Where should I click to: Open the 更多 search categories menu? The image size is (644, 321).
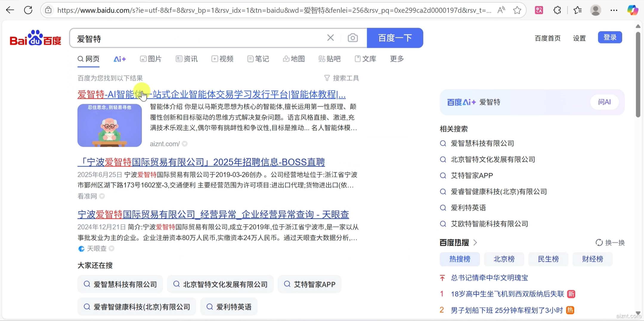pyautogui.click(x=397, y=59)
